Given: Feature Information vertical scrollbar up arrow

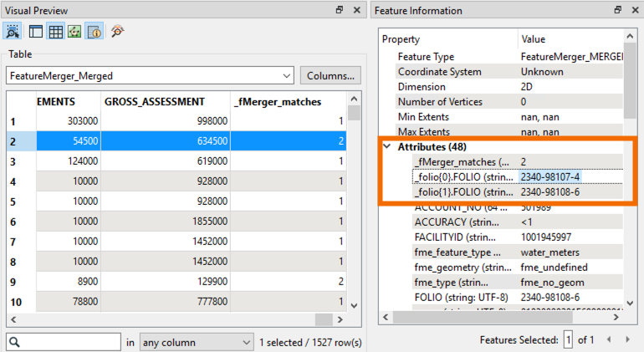Looking at the screenshot, I should [630, 36].
